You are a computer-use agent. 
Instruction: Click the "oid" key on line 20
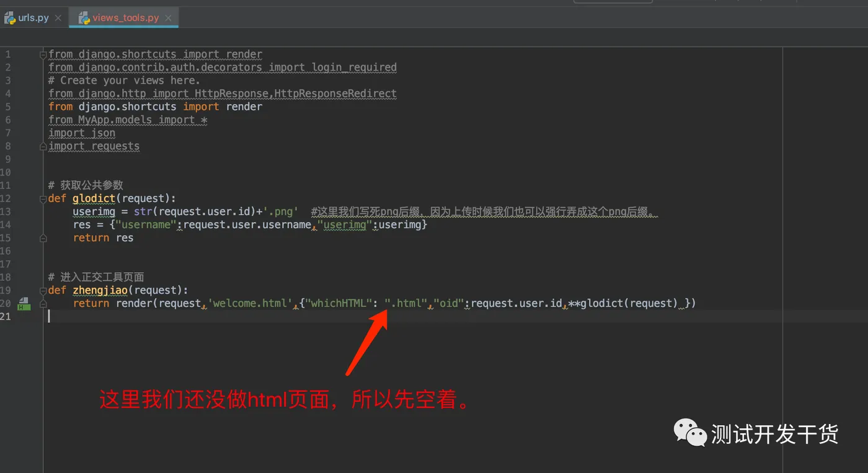tap(449, 303)
